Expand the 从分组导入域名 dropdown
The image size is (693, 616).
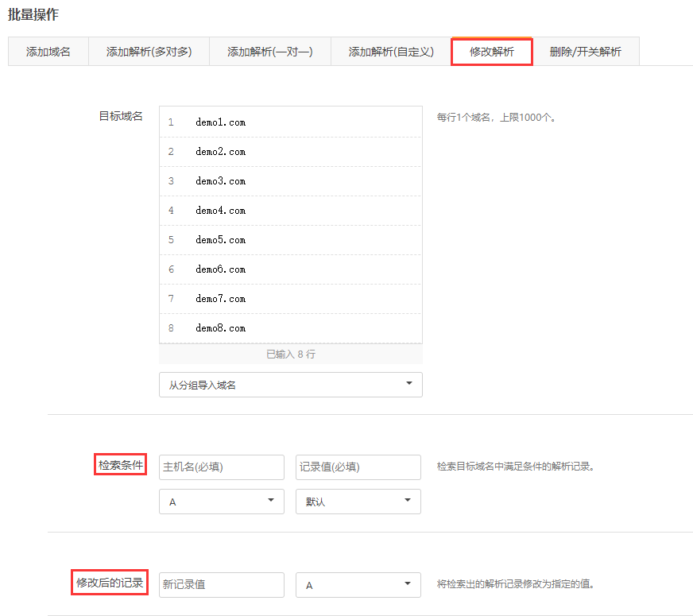290,385
